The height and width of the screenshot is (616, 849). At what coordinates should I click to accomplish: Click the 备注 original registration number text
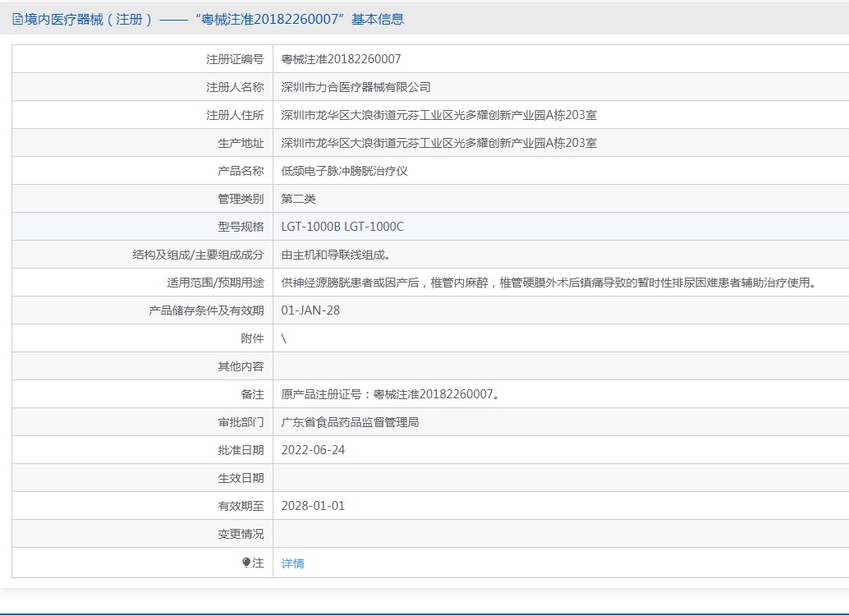pos(390,394)
